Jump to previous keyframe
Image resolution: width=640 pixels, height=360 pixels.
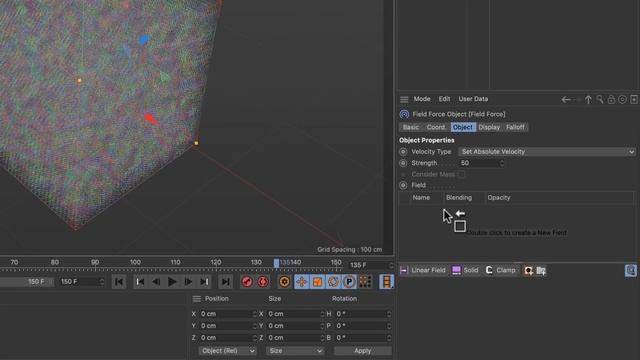[140, 282]
